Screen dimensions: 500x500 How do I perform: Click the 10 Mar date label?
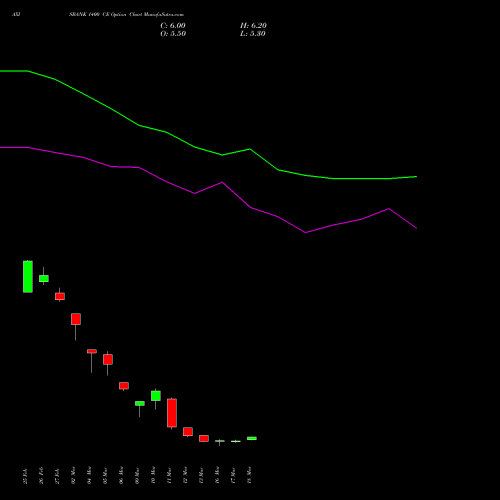(x=154, y=476)
